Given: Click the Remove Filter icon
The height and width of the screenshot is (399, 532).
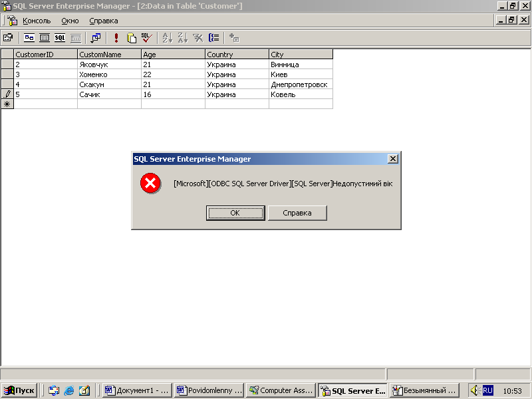Looking at the screenshot, I should [x=198, y=38].
